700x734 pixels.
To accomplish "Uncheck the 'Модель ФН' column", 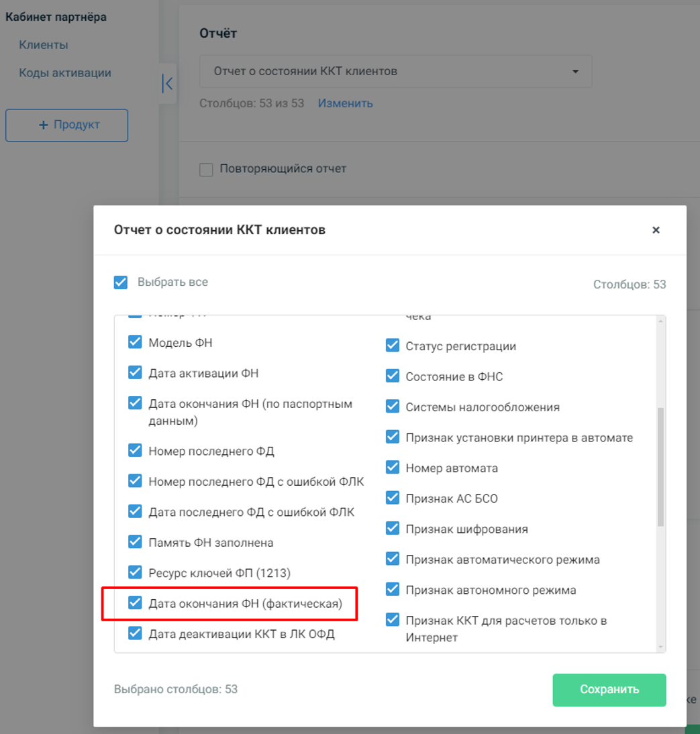I will coord(135,342).
